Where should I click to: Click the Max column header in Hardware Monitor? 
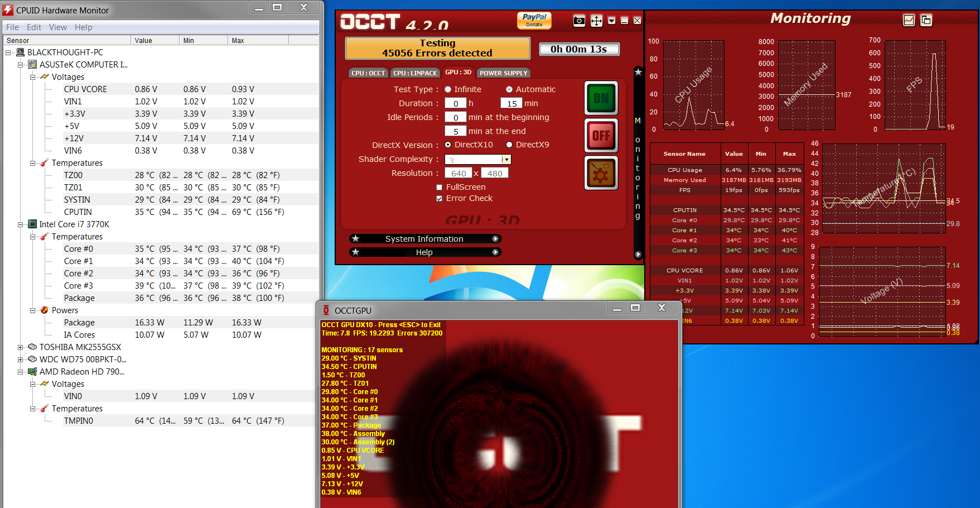click(258, 40)
